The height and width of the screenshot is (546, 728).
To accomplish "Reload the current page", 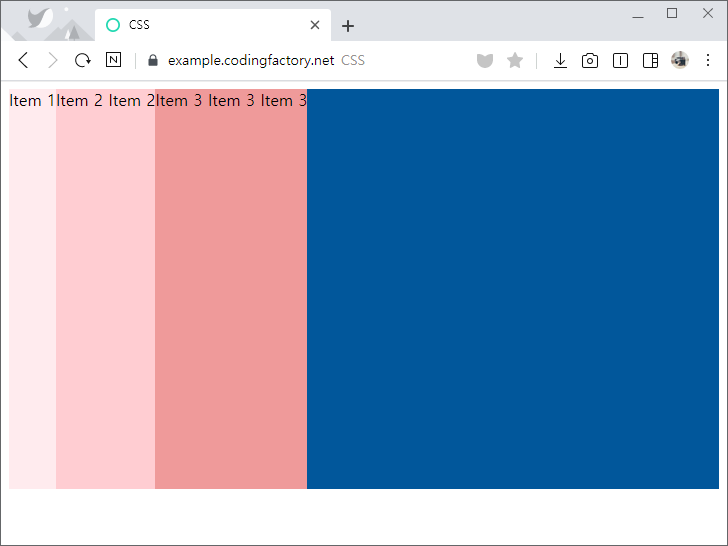I will click(83, 60).
